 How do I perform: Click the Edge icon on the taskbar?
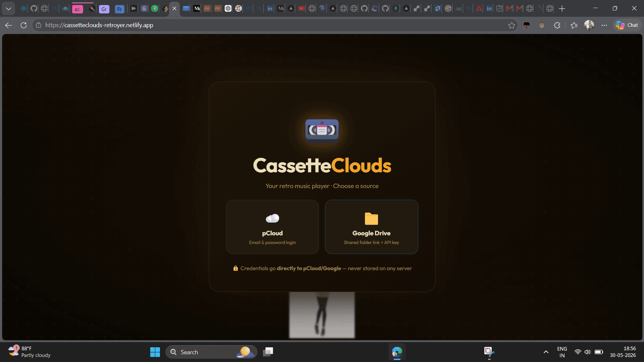(x=397, y=352)
